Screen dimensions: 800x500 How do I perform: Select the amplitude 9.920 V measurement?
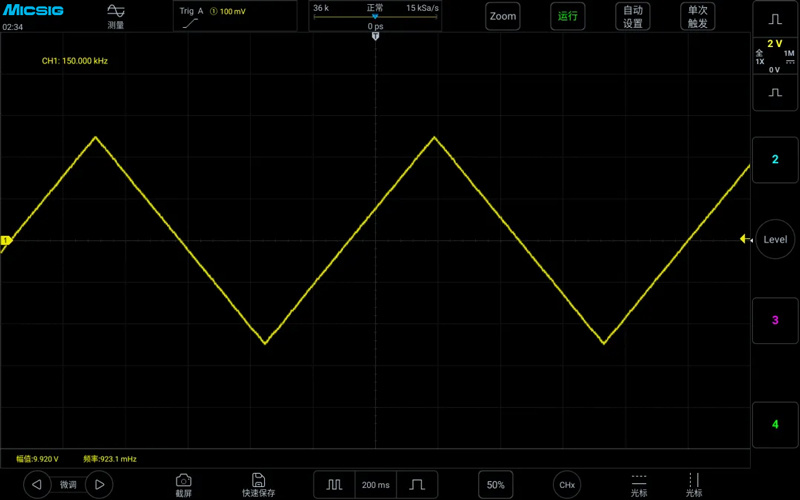click(x=37, y=459)
